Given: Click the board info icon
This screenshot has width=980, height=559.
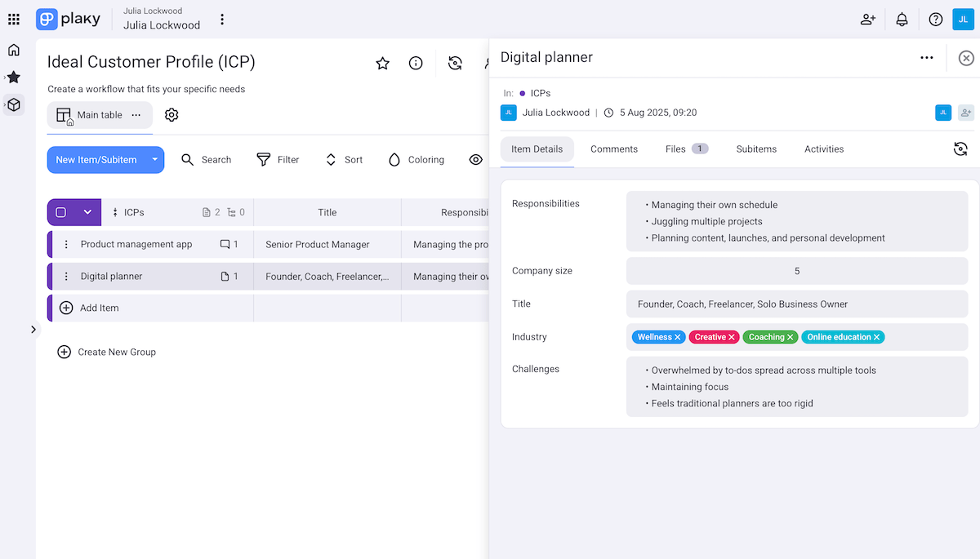Looking at the screenshot, I should coord(416,63).
